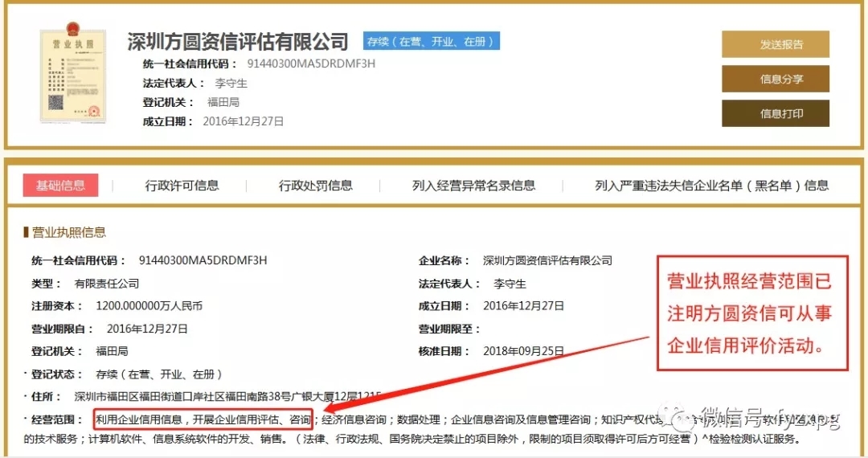868x458 pixels.
Task: Go to the 列入经营异常名录信息 tab
Action: 473,186
